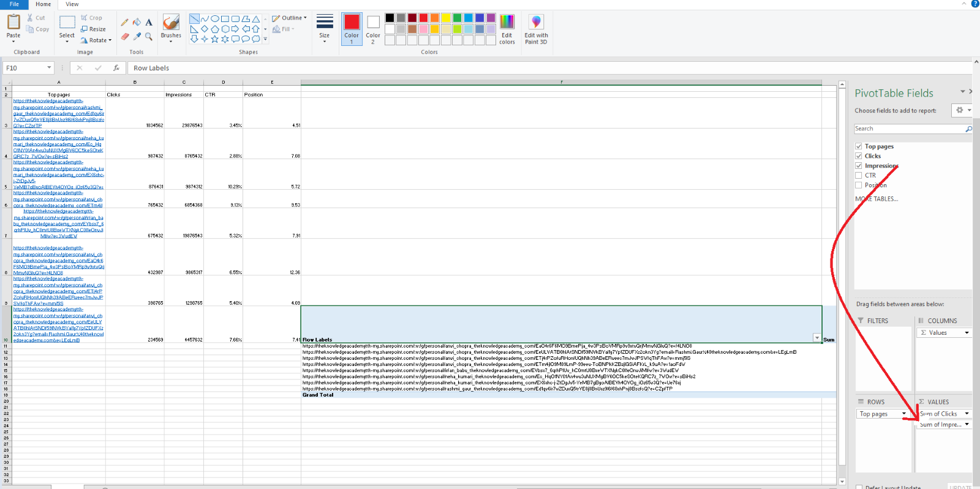Select the Magnifier tool
This screenshot has width=980, height=489.
[x=149, y=37]
